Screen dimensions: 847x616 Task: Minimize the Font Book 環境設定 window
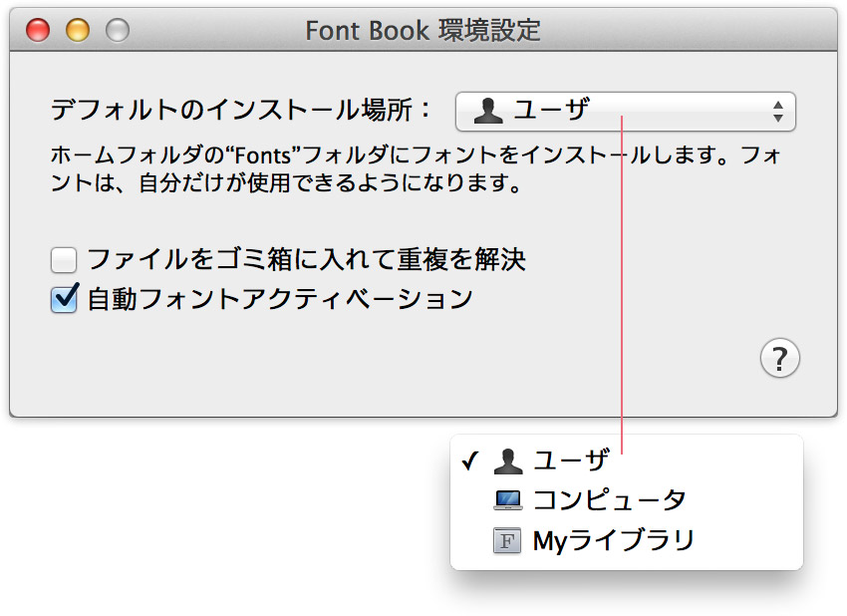78,30
